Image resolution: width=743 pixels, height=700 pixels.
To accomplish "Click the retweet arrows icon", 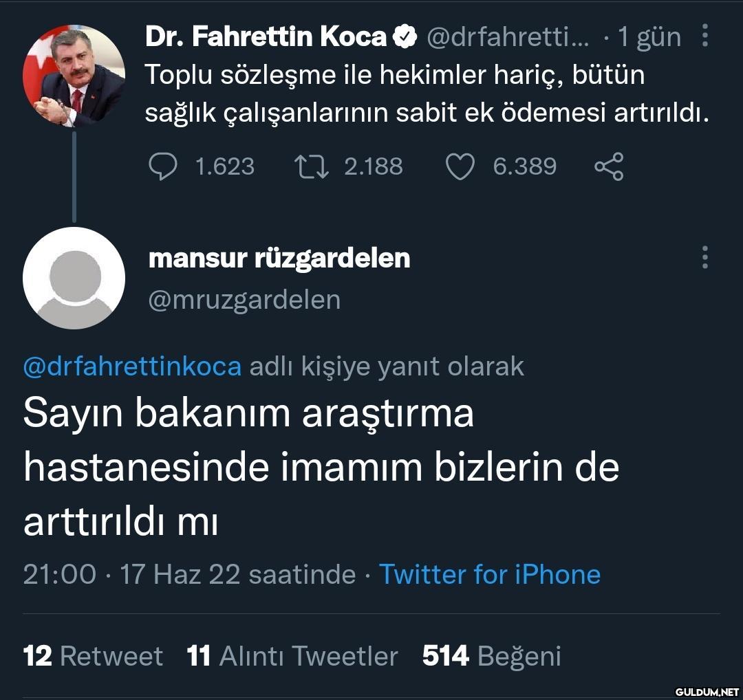I will coord(310,166).
